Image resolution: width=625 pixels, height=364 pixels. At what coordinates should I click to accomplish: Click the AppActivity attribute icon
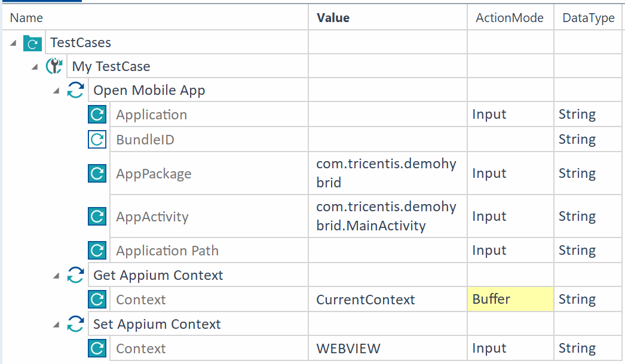(97, 216)
